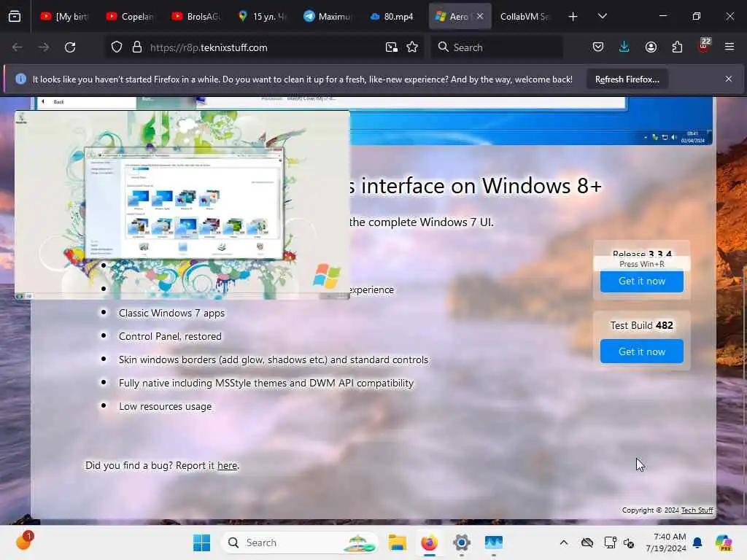Go forward to next page
This screenshot has height=560, width=747.
click(x=44, y=47)
